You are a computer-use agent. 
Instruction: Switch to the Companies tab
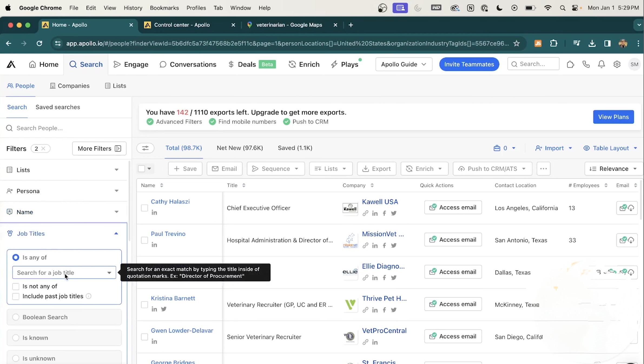point(70,86)
